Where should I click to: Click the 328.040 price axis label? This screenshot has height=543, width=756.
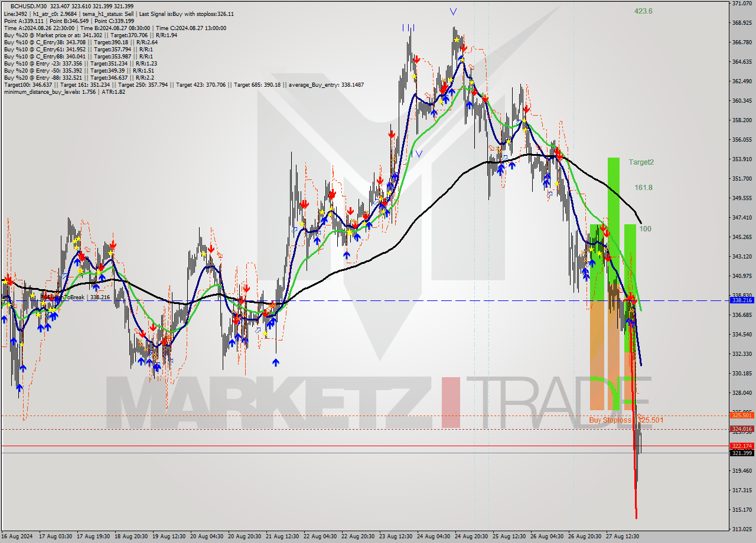pos(742,393)
